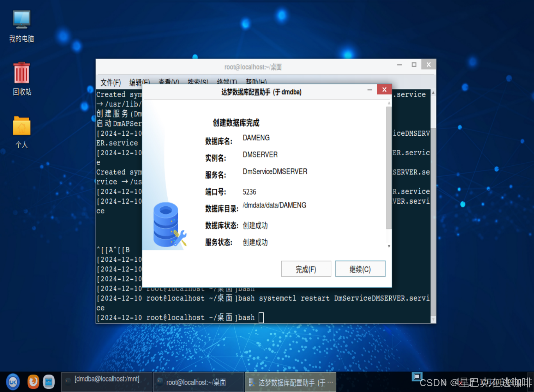Screen dimensions: 534x392
Task: Click the service name DmServiceDMSERVER
Action: point(275,171)
